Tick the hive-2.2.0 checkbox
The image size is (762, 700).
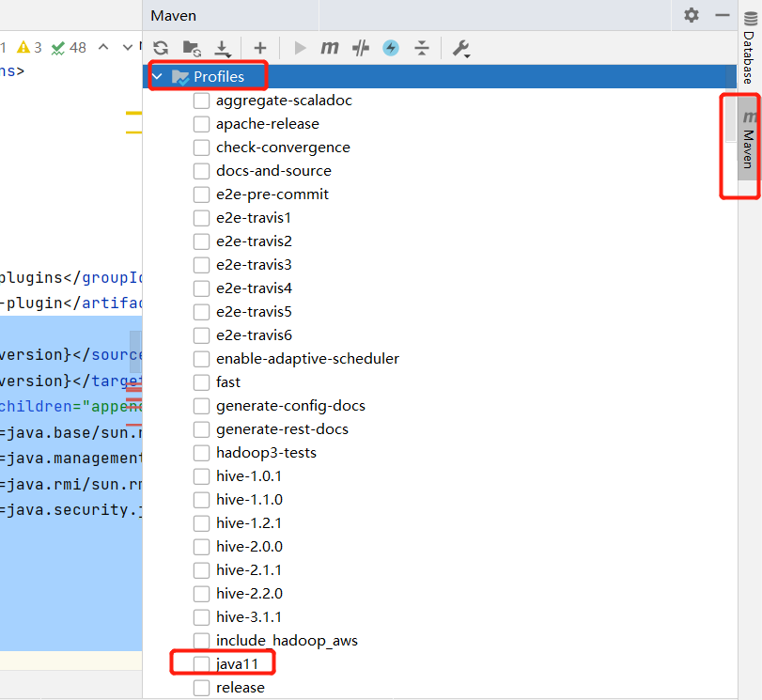pos(201,594)
